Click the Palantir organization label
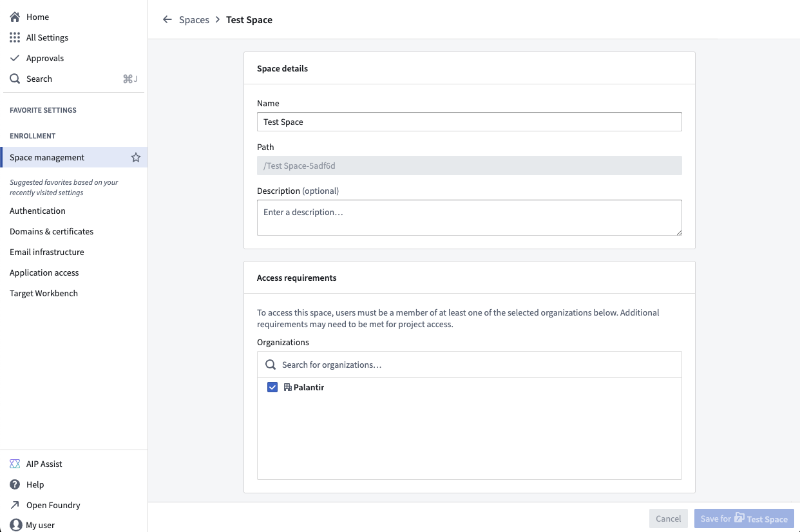Screen dimensions: 800x532 tap(309, 388)
